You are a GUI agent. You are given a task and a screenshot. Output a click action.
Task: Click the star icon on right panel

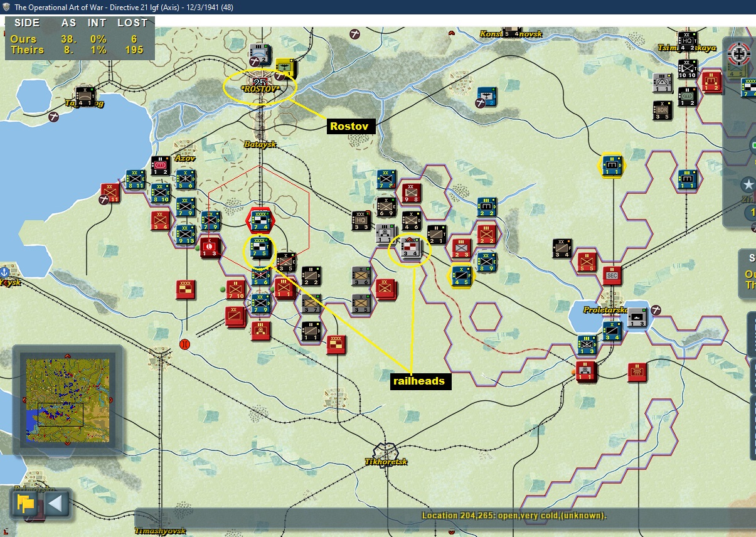click(x=747, y=185)
